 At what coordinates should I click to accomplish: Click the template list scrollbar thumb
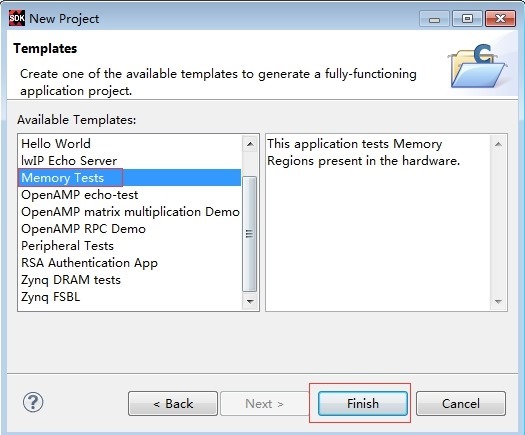249,234
